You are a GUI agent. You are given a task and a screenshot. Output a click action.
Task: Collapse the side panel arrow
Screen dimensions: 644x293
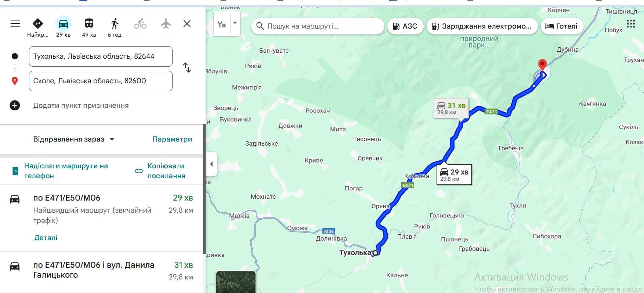click(x=211, y=164)
